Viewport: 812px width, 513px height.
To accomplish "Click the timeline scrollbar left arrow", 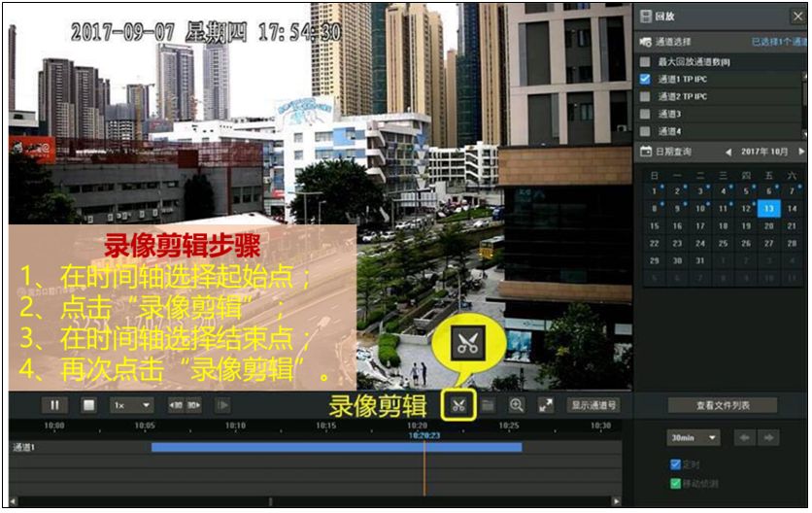I will (13, 501).
